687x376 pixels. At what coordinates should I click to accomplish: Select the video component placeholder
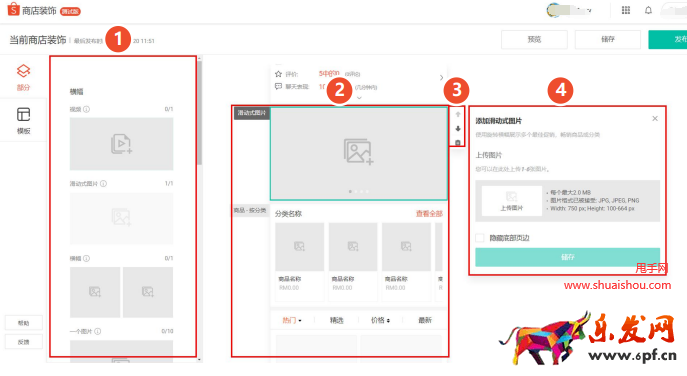pos(121,144)
